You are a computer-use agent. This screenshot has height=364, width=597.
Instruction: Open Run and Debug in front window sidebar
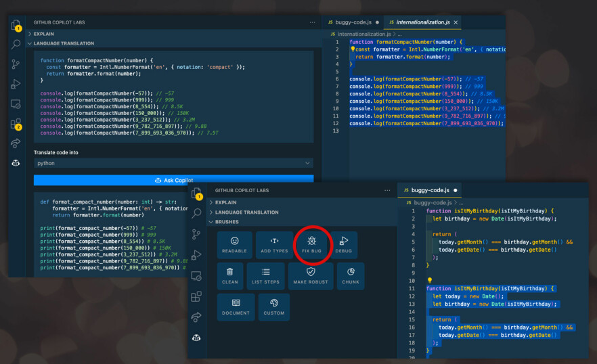[196, 254]
